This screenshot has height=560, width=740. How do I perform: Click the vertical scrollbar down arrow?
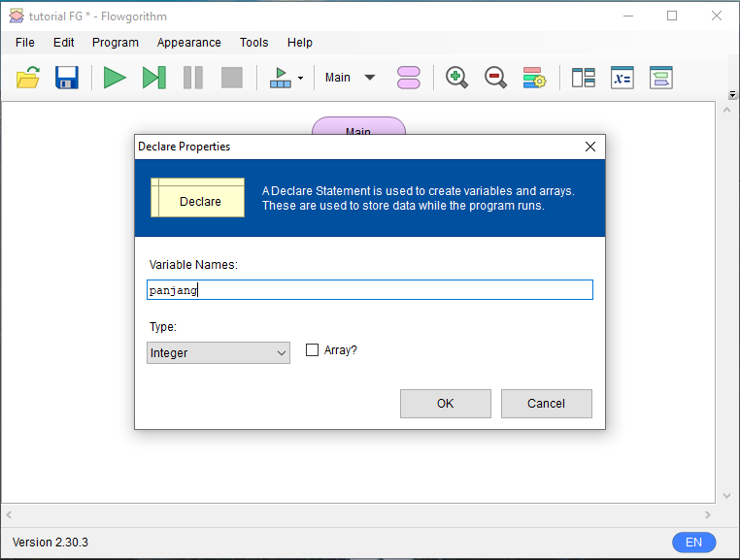[726, 496]
